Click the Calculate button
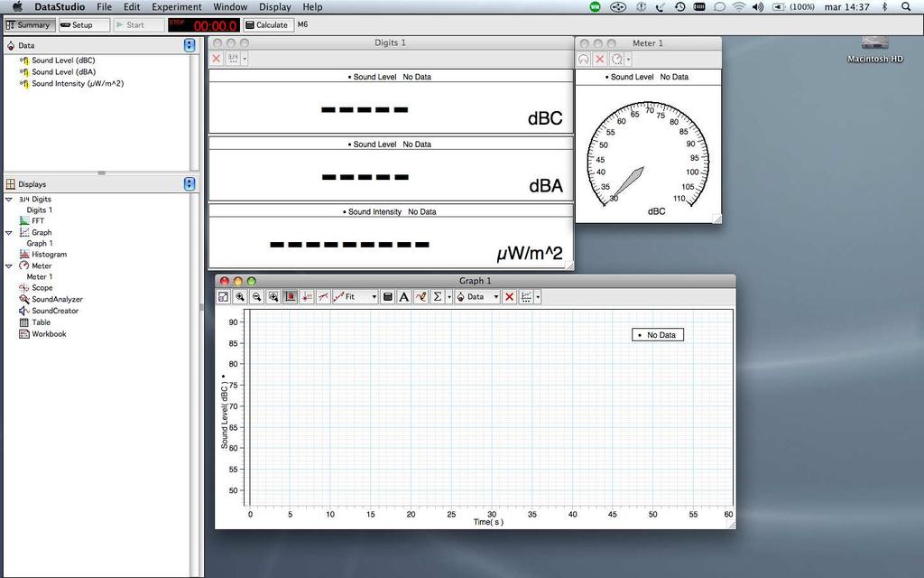Viewport: 924px width, 578px height. click(x=268, y=24)
